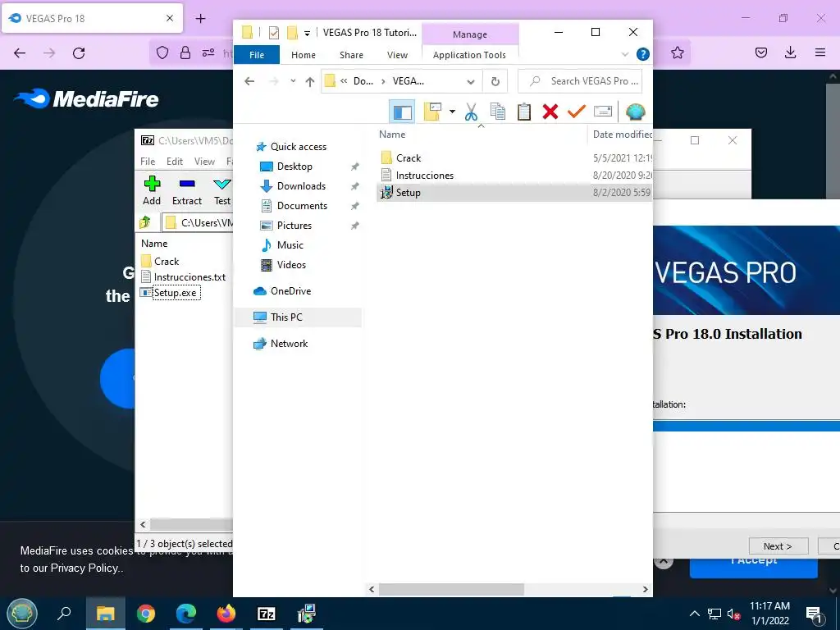Click the Rename icon in Explorer toolbar
840x630 pixels.
coord(603,112)
